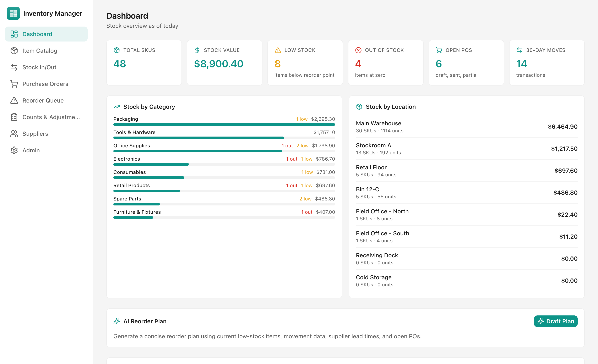Open the Low Stock 8 card
598x364 pixels.
tap(305, 62)
